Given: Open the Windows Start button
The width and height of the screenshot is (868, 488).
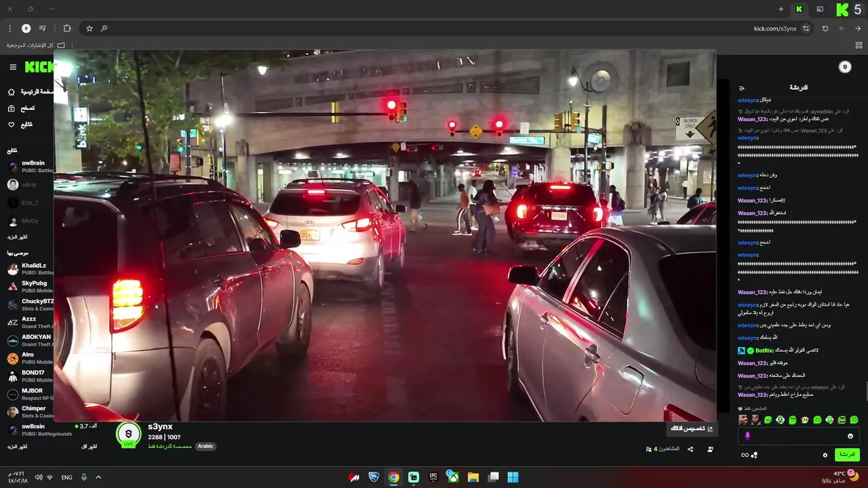Looking at the screenshot, I should (513, 477).
